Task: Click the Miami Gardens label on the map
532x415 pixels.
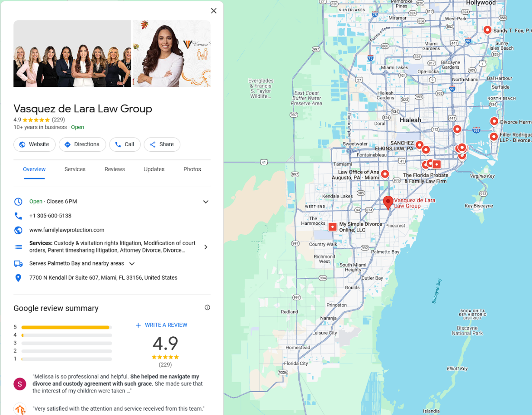Action: click(x=430, y=46)
